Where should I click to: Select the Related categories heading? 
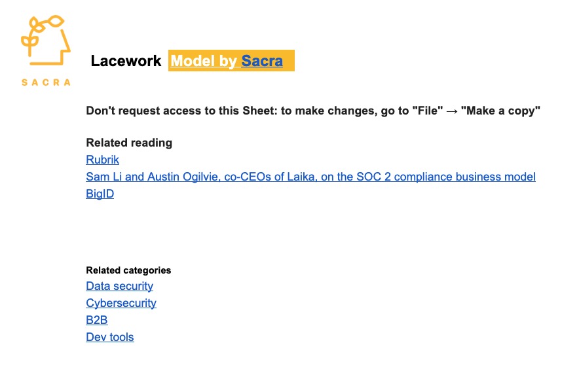point(128,270)
